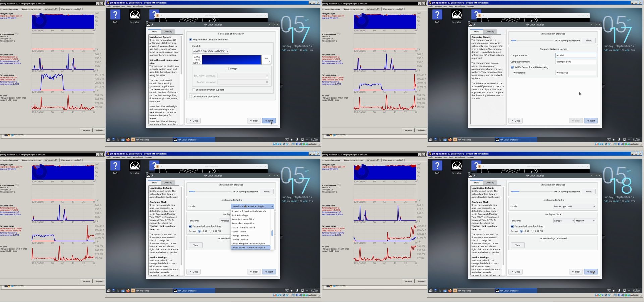644x302 pixels.
Task: Collapse the United States - American English locale dropdown
Action: click(252, 206)
